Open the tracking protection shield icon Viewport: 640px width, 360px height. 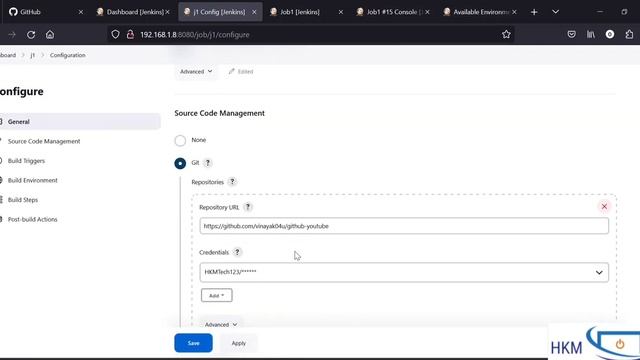tap(116, 35)
